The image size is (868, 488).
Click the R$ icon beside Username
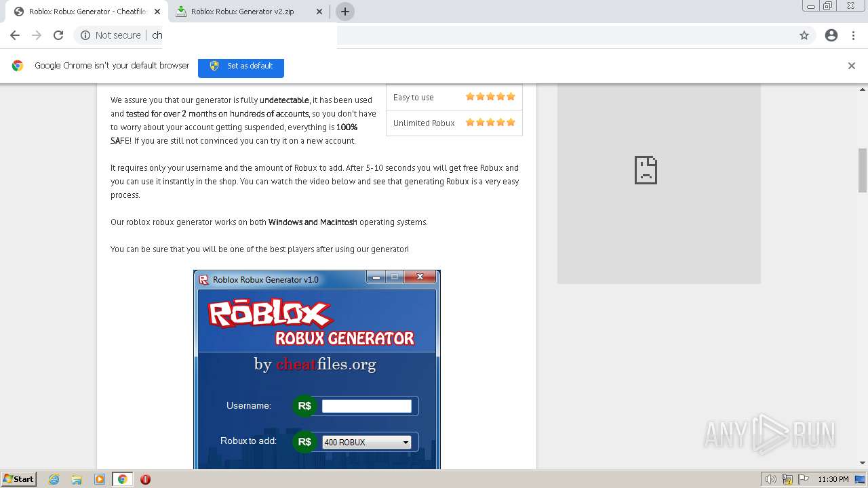click(x=304, y=406)
